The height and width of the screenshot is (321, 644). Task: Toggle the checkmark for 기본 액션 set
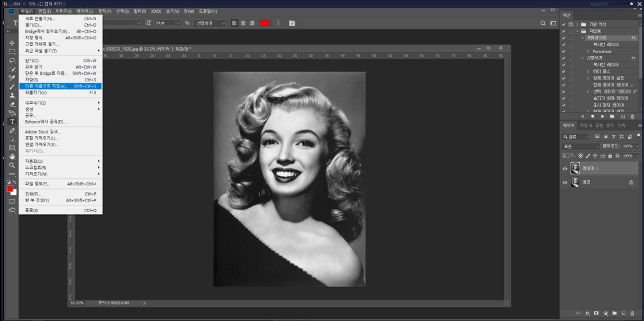pyautogui.click(x=563, y=23)
